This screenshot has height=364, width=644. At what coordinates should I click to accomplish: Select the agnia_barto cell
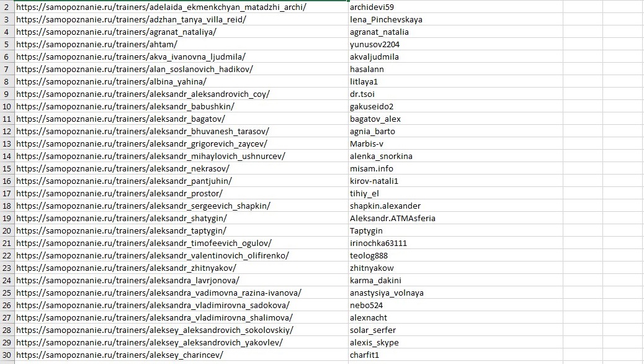pyautogui.click(x=455, y=131)
